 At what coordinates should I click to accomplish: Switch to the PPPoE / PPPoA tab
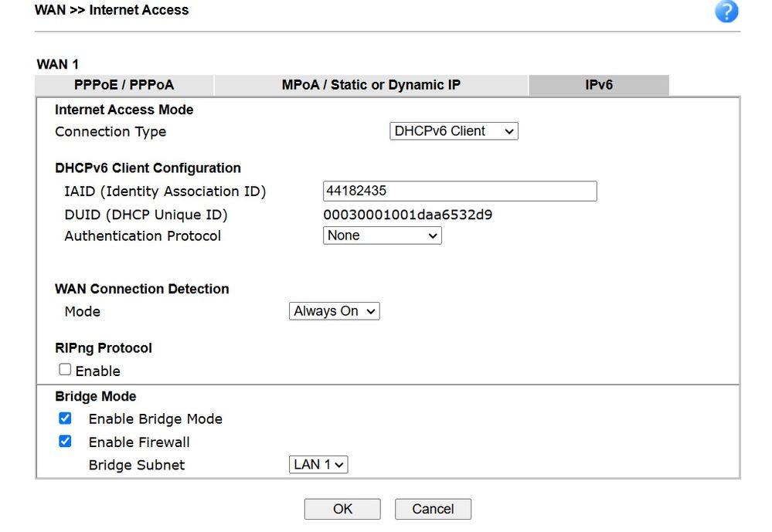point(124,85)
